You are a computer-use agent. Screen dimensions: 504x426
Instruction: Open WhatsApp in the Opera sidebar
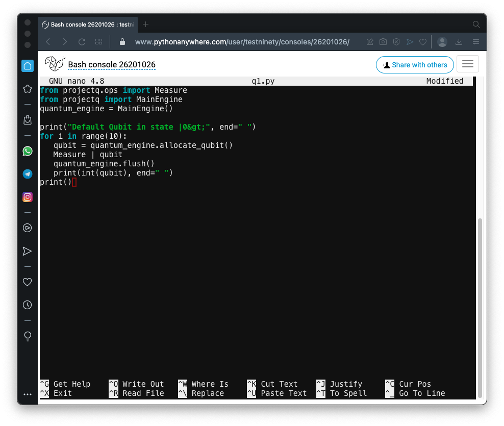click(x=28, y=151)
